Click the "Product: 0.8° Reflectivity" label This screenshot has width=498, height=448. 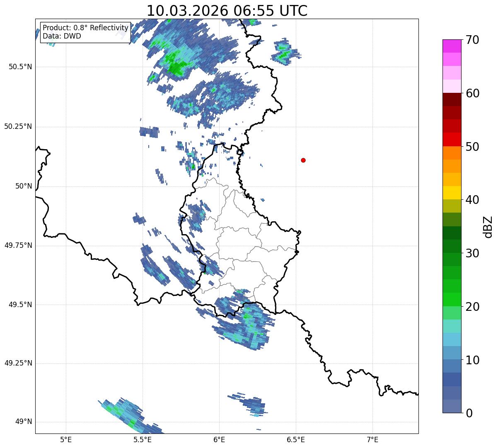[x=86, y=28]
